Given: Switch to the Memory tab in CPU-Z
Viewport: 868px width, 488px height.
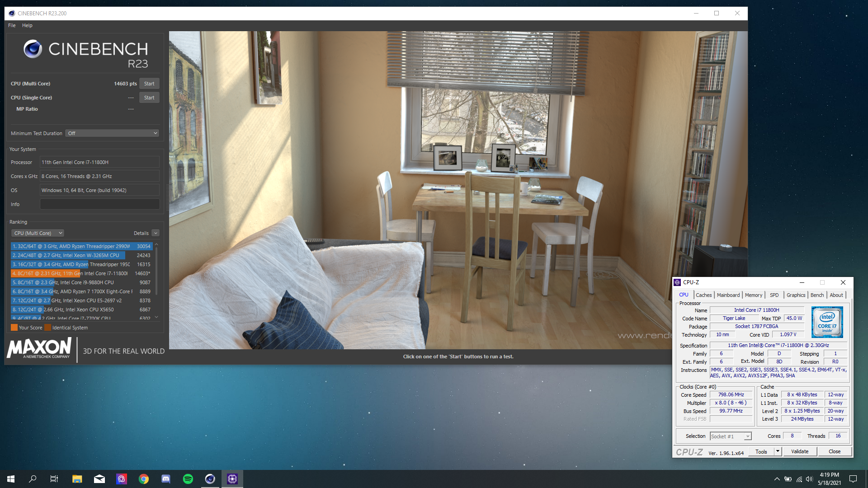Looking at the screenshot, I should click(x=753, y=295).
